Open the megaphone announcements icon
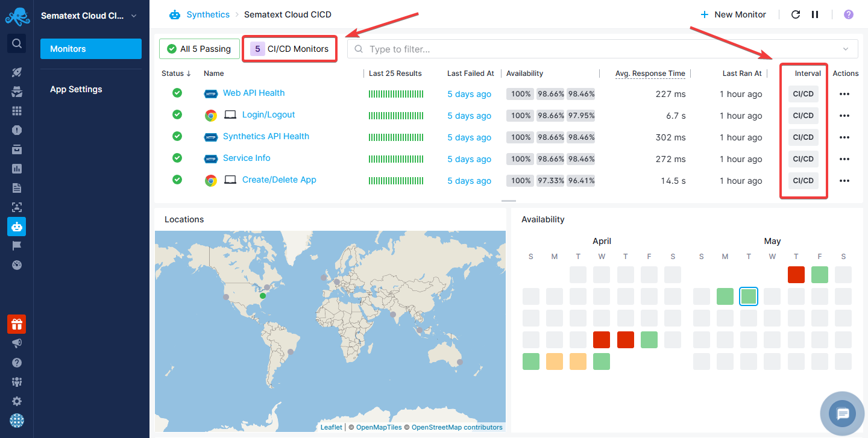Screen dimensions: 868x438 17,343
